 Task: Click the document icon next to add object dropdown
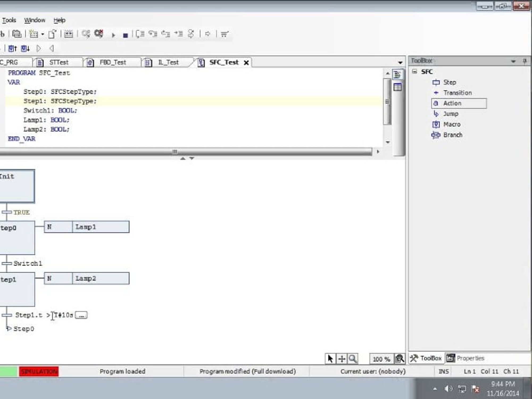coord(52,34)
